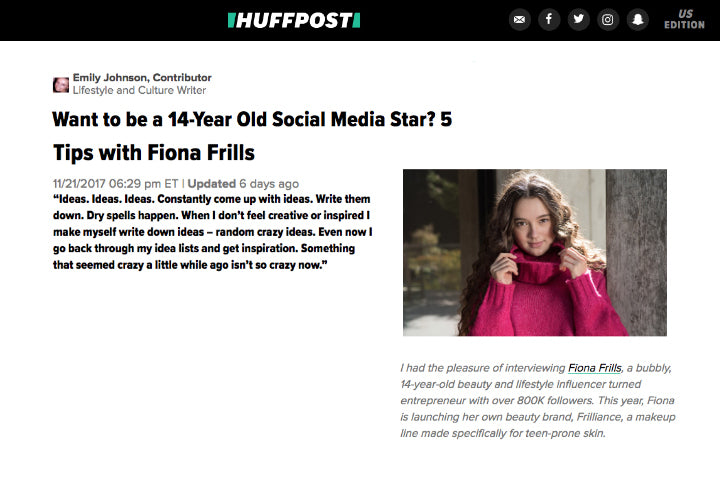
Task: Open the email newsletter envelope icon
Action: (x=519, y=20)
